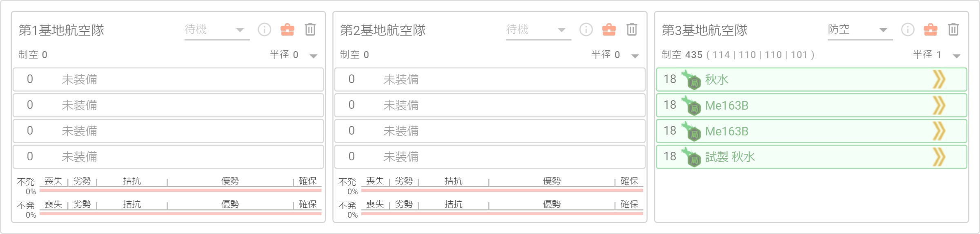Select the first 未装備 slot in 第1基地航空隊

point(168,79)
